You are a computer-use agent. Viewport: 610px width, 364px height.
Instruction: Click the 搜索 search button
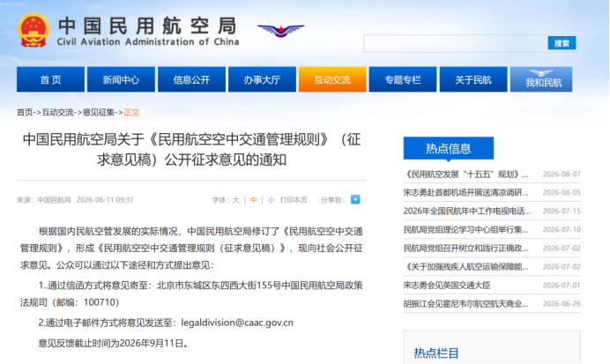[562, 43]
